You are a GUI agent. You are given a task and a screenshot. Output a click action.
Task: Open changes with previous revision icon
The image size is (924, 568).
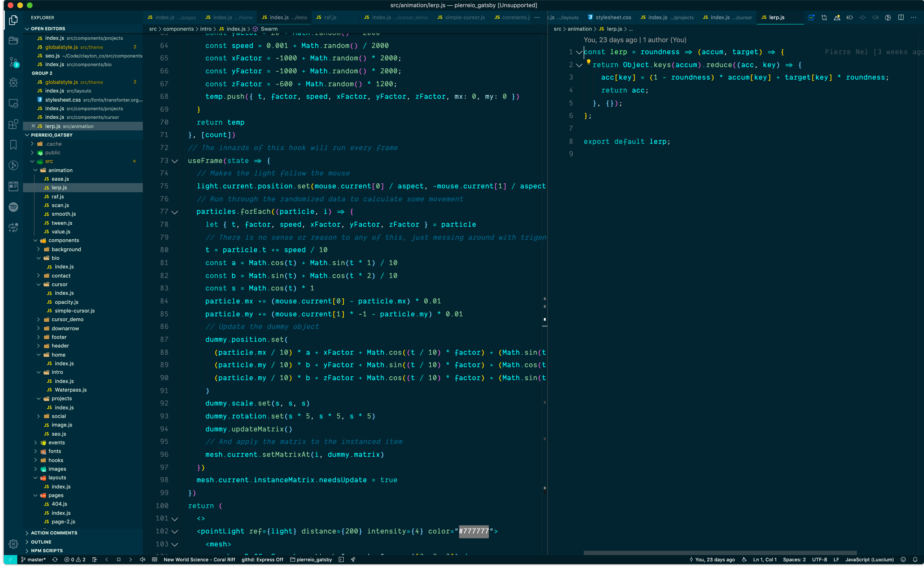click(850, 17)
